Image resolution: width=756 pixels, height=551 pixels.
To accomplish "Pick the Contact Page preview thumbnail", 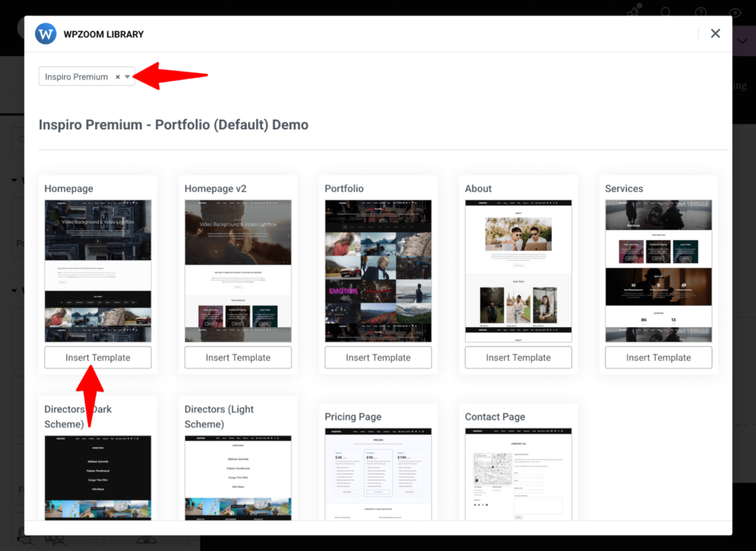I will (x=518, y=473).
